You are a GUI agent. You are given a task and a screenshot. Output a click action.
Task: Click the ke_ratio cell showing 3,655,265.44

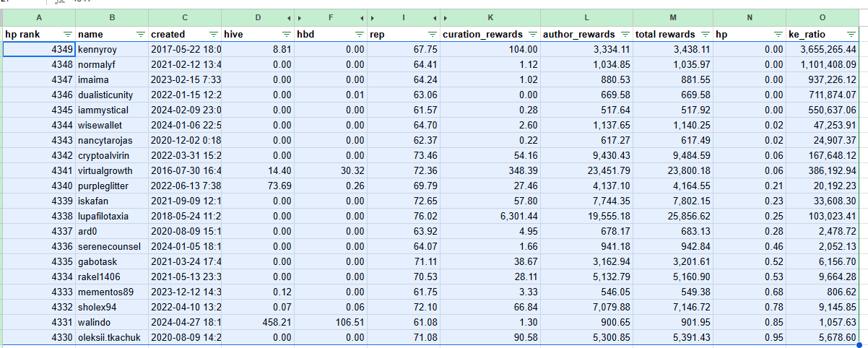point(826,49)
